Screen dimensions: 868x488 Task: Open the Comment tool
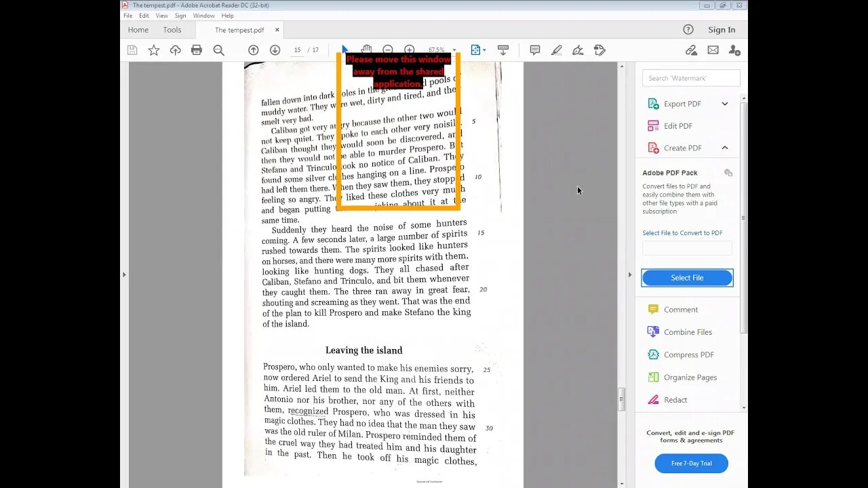pyautogui.click(x=680, y=310)
